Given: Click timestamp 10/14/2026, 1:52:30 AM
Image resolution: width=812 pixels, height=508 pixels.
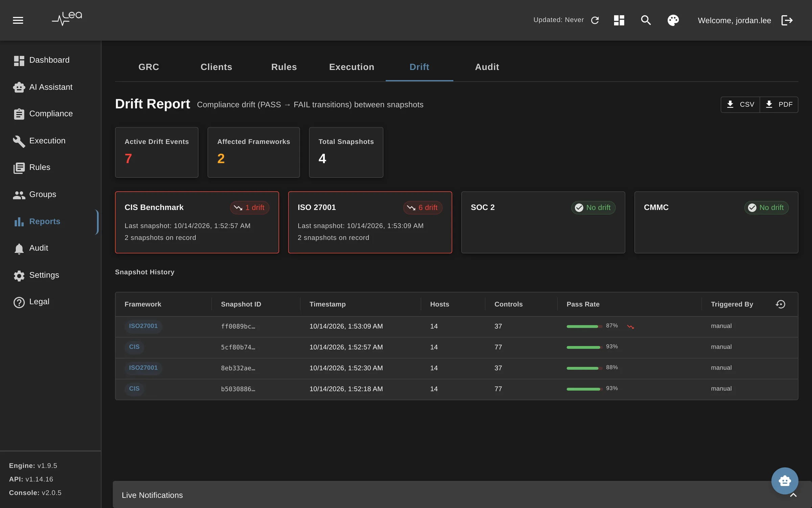Looking at the screenshot, I should [346, 368].
